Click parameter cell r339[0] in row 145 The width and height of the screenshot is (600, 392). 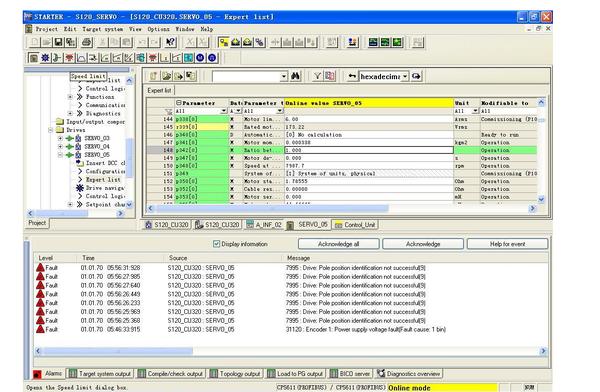202,127
